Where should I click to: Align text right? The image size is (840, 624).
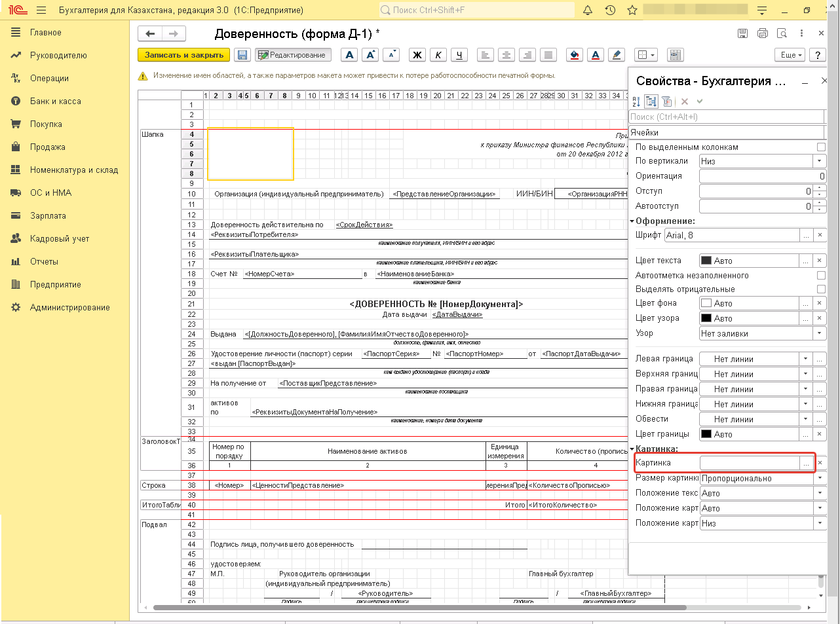coord(527,55)
